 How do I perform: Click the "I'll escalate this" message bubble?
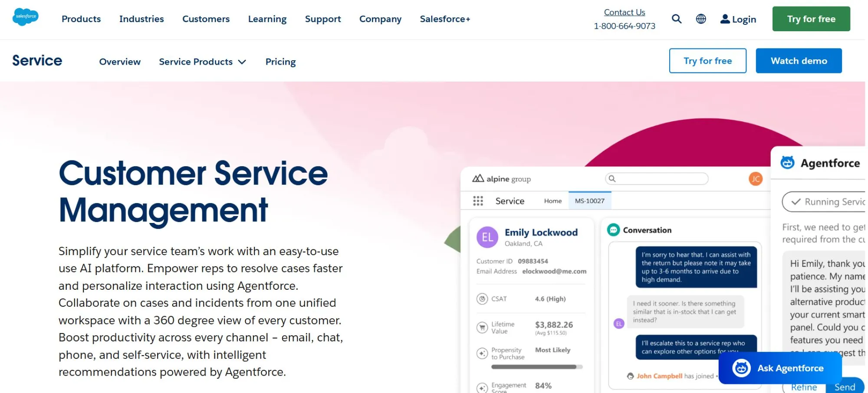pyautogui.click(x=696, y=347)
